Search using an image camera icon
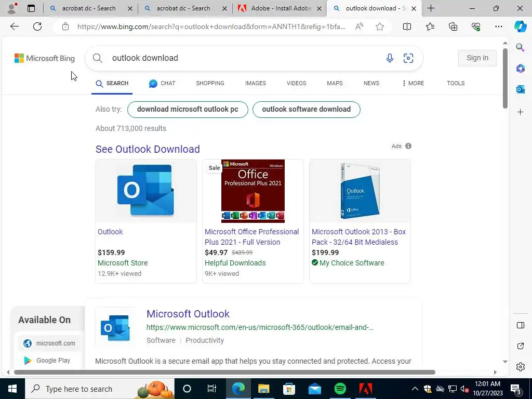This screenshot has height=399, width=532. click(x=408, y=58)
